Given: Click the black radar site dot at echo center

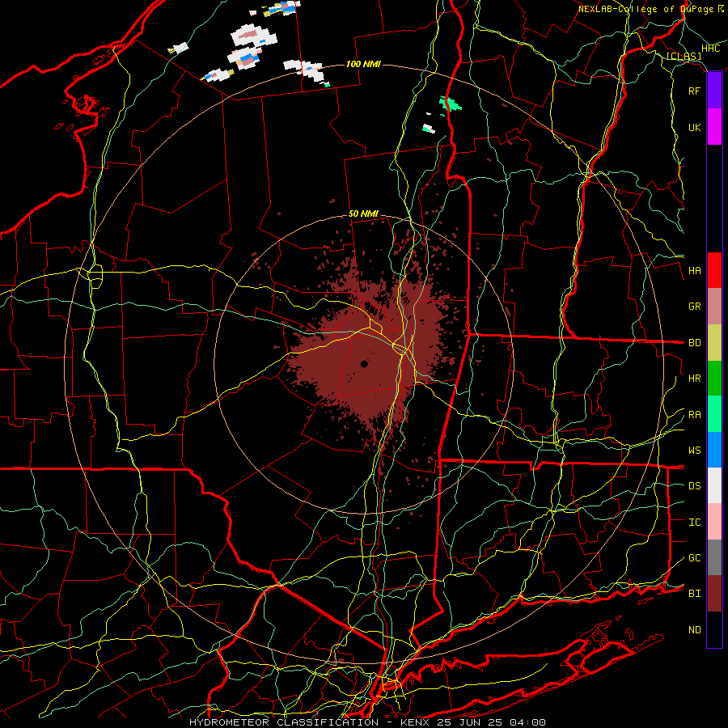Looking at the screenshot, I should point(364,364).
